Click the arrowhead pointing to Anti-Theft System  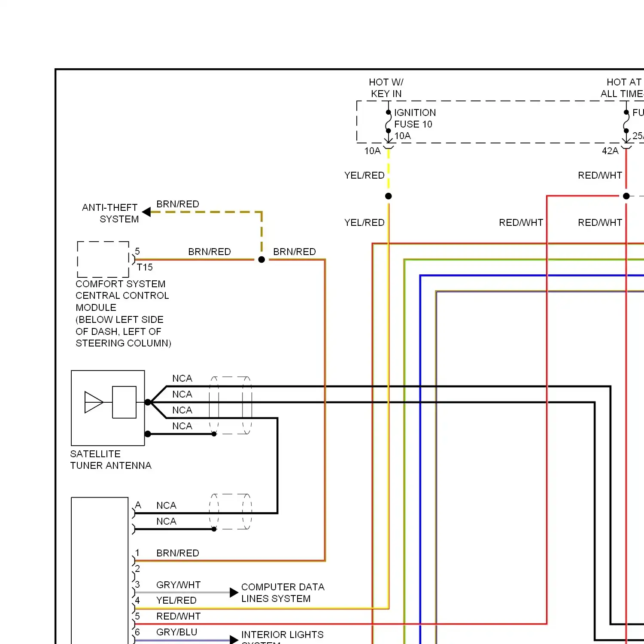click(x=146, y=212)
